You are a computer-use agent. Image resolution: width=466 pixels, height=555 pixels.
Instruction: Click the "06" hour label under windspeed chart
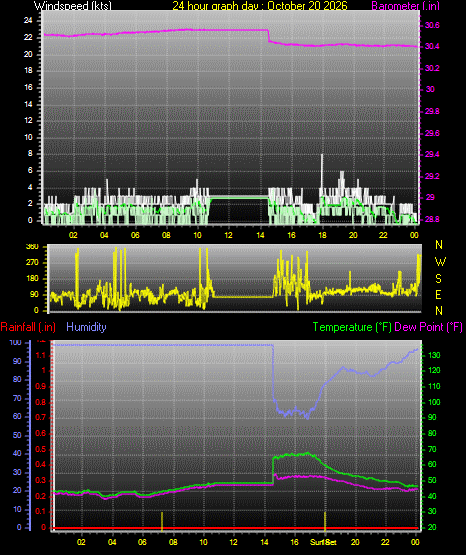click(135, 235)
